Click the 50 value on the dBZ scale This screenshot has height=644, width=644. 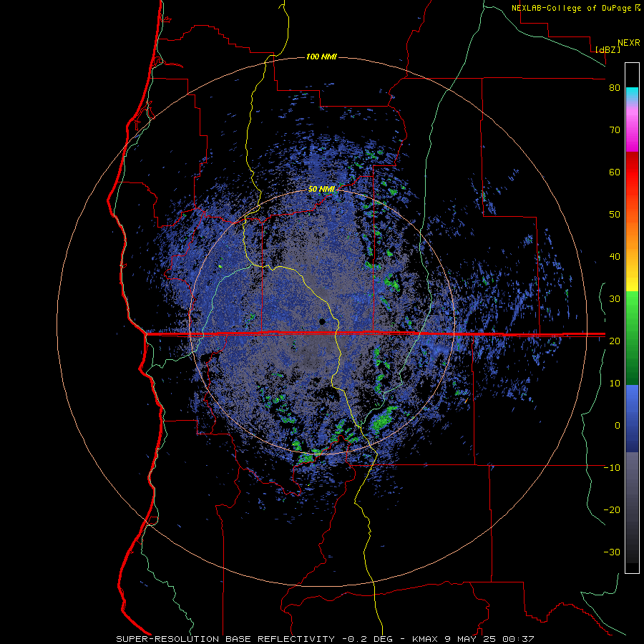click(x=615, y=215)
